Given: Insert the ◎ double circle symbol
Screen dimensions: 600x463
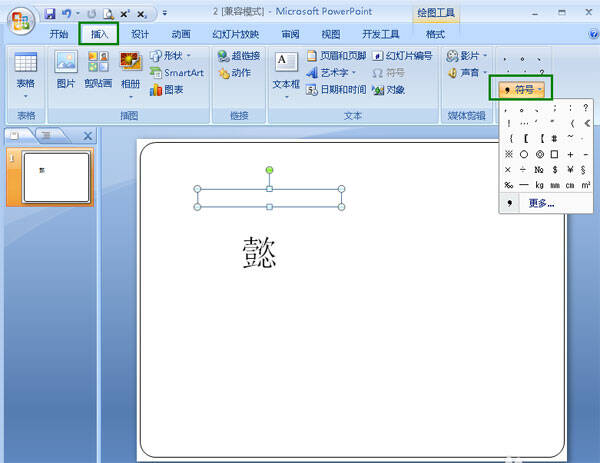Looking at the screenshot, I should coord(540,154).
